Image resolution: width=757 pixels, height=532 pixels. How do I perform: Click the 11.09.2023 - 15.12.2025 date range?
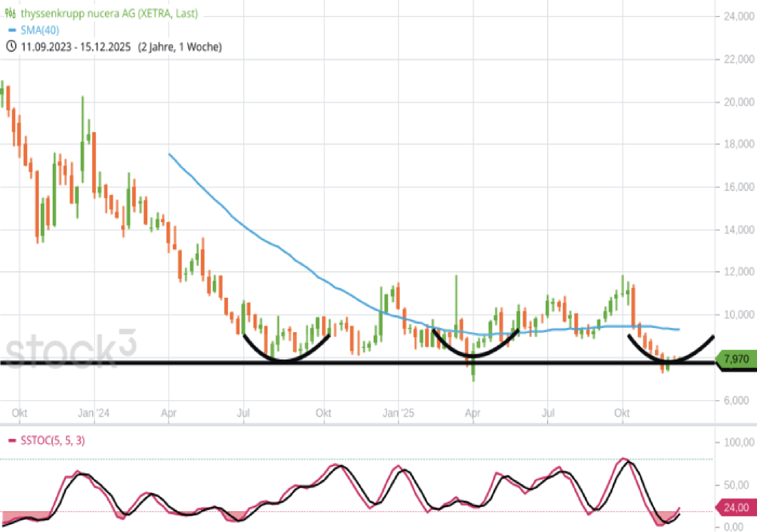tap(76, 47)
